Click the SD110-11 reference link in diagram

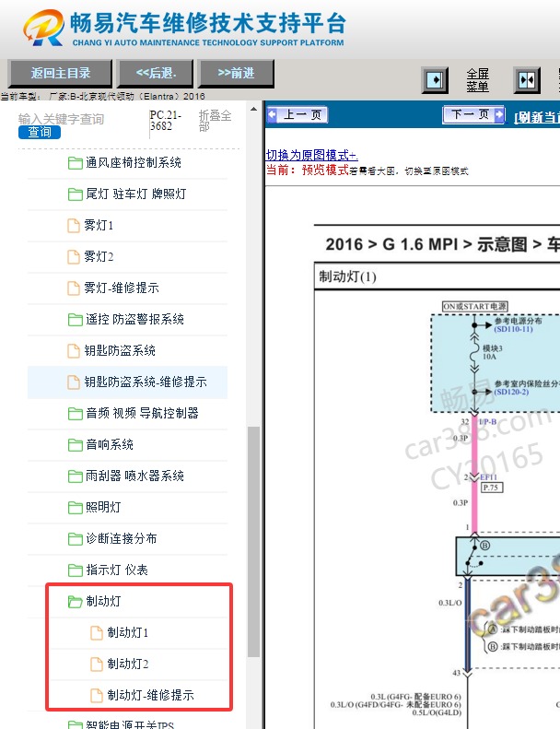(x=513, y=329)
